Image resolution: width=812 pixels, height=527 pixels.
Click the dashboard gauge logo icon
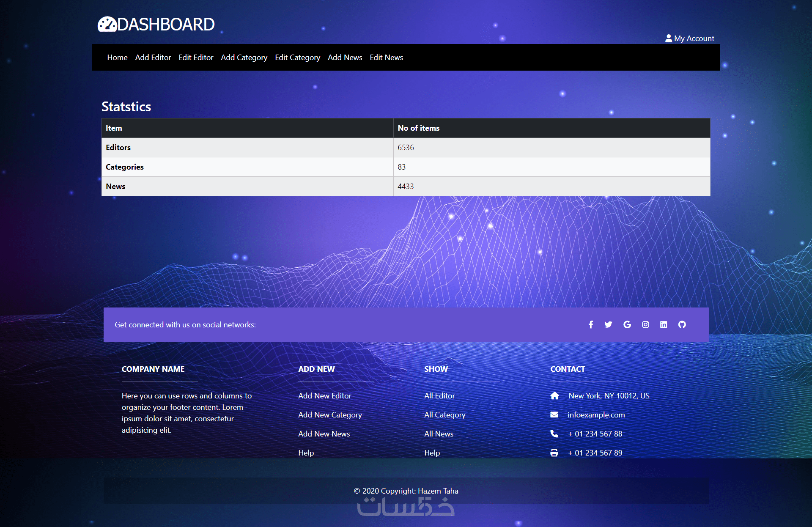[x=107, y=24]
